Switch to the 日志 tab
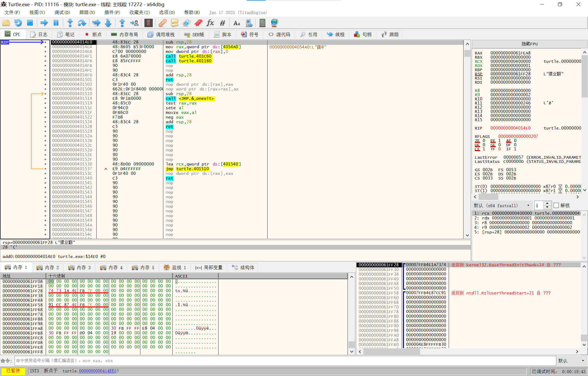588x376 pixels. point(39,34)
